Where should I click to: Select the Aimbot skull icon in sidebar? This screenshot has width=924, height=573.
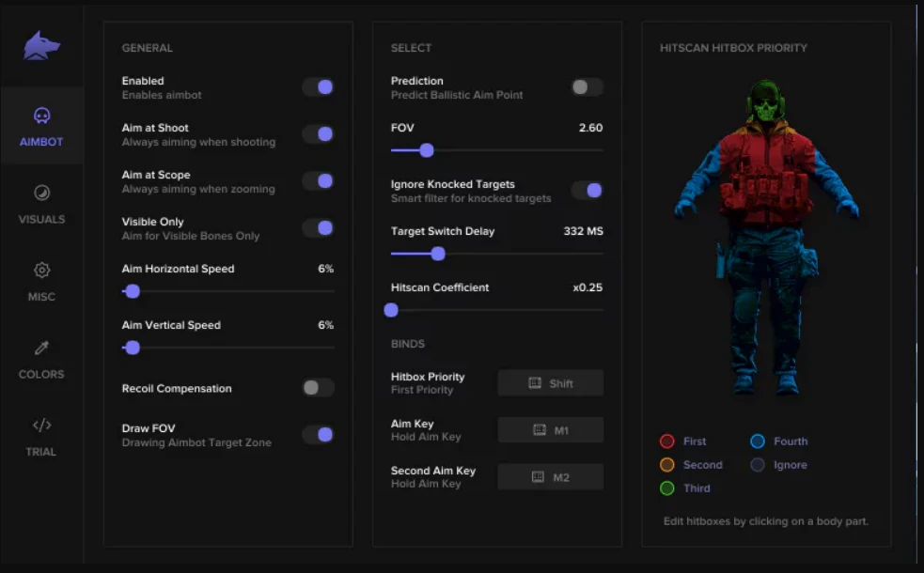41,116
